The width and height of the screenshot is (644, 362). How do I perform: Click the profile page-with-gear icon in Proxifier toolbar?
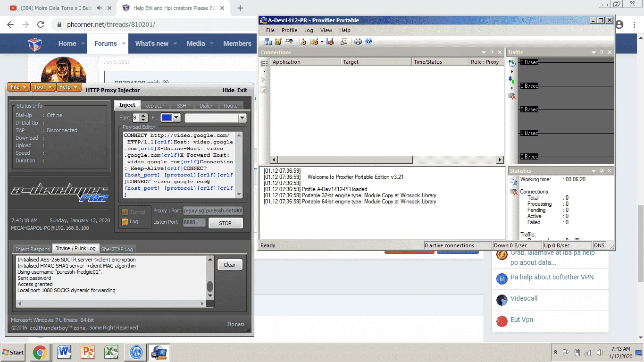[x=303, y=42]
